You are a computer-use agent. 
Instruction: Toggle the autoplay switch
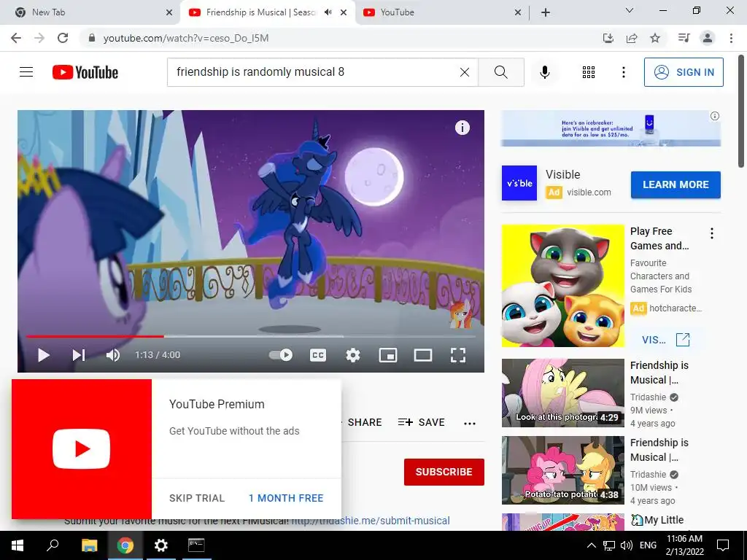[x=281, y=355]
